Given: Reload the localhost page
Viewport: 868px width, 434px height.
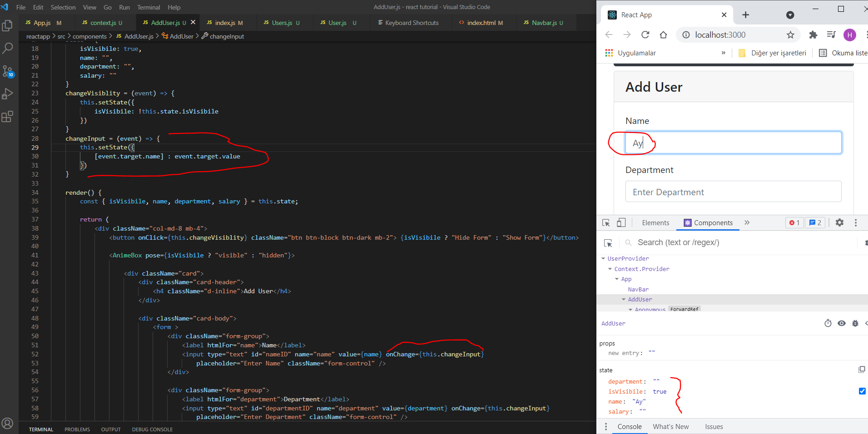Looking at the screenshot, I should (x=645, y=35).
